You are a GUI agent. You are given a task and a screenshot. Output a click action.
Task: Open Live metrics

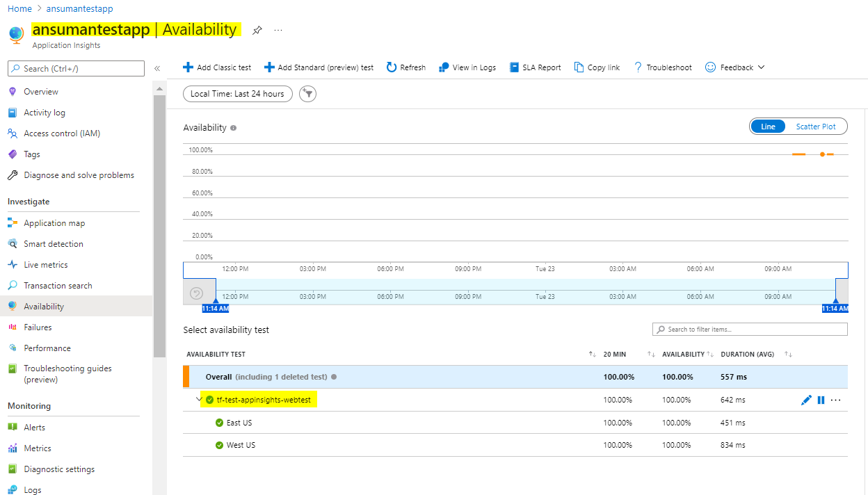(x=46, y=265)
